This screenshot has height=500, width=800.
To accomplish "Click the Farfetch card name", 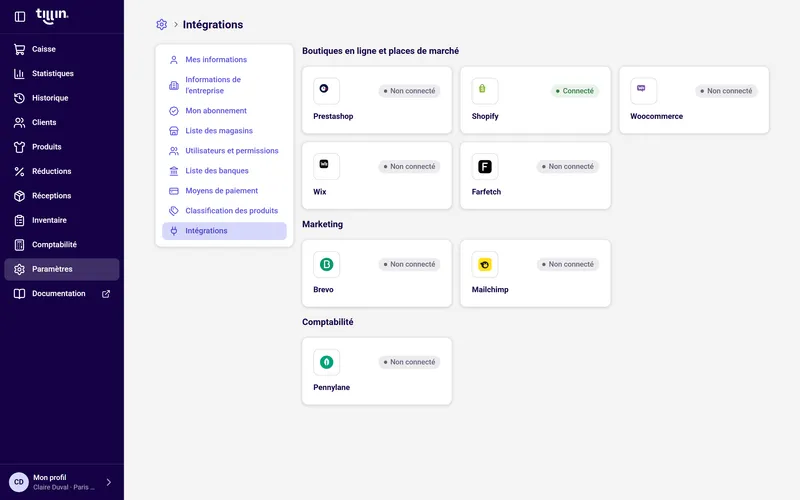I will pyautogui.click(x=486, y=192).
